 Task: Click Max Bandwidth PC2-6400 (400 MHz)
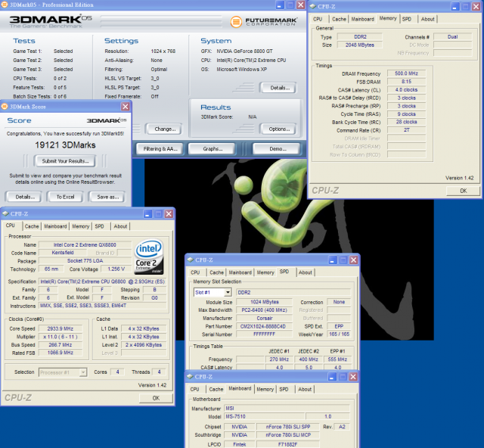pos(265,310)
